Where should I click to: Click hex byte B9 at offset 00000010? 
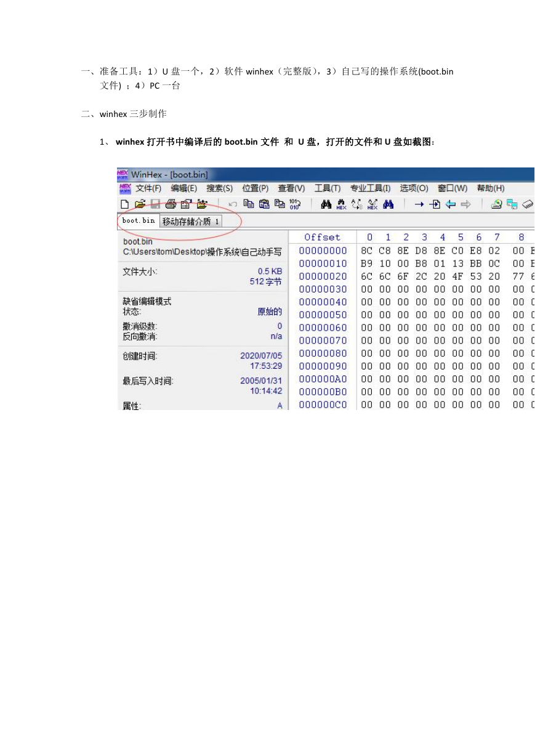(x=367, y=263)
